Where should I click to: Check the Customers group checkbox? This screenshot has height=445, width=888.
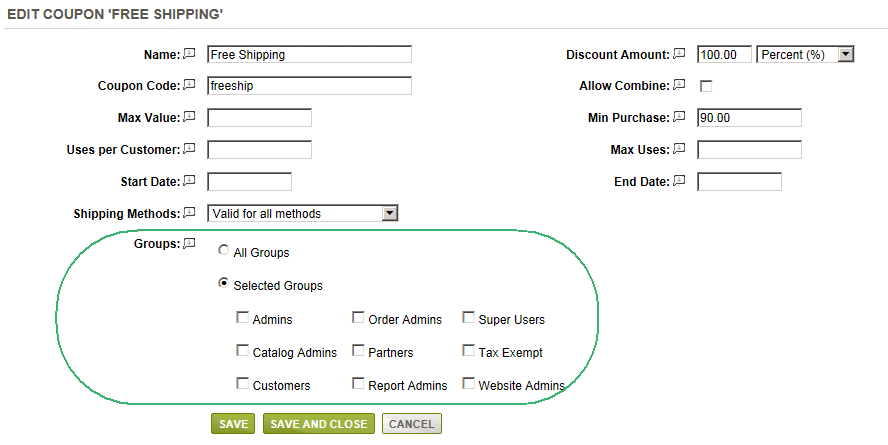click(242, 384)
